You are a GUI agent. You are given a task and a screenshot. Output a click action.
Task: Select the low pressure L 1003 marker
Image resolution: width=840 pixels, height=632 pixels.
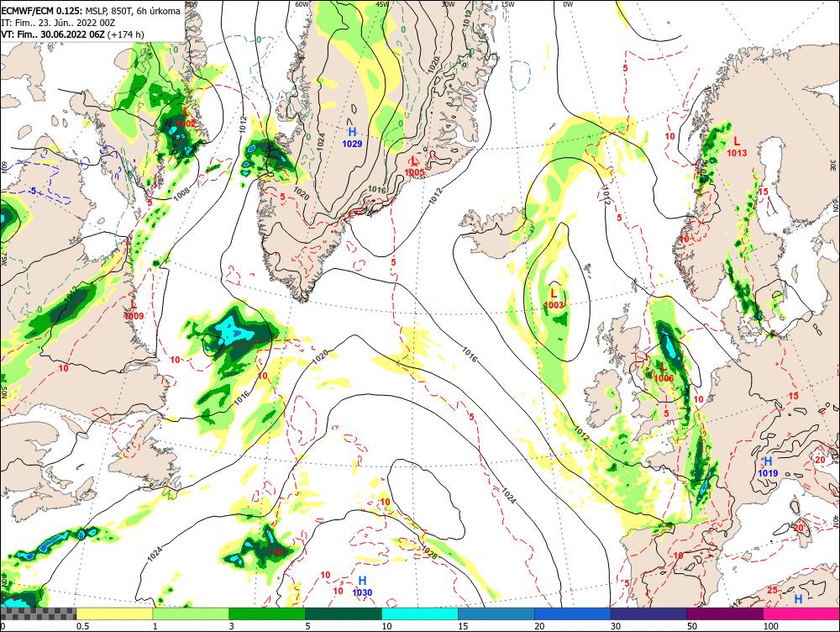pyautogui.click(x=554, y=299)
